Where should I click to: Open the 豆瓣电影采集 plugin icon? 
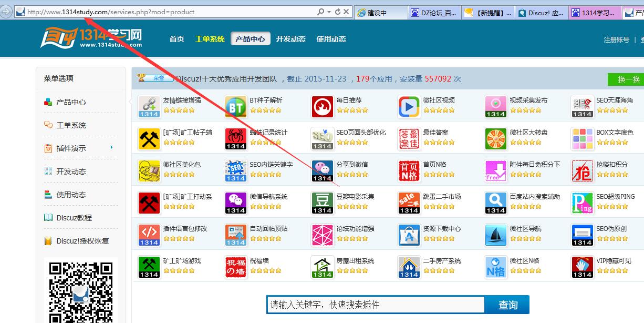[x=322, y=203]
